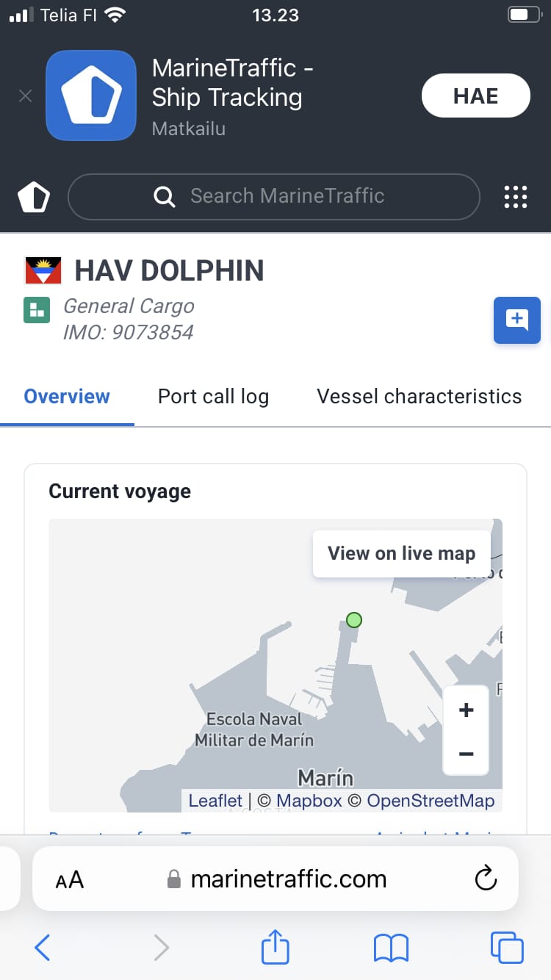Open Safari bookmarks icon
The image size is (551, 980).
[x=392, y=947]
